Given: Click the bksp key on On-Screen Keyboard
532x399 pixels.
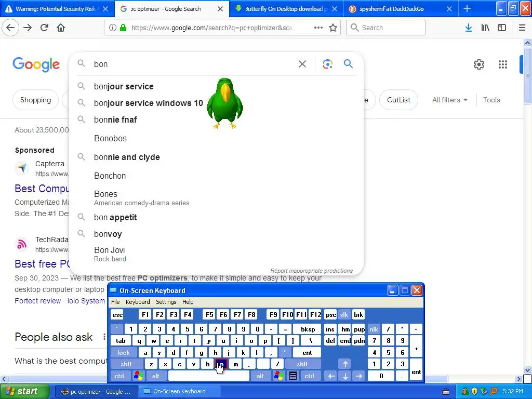Looking at the screenshot, I should [308, 329].
